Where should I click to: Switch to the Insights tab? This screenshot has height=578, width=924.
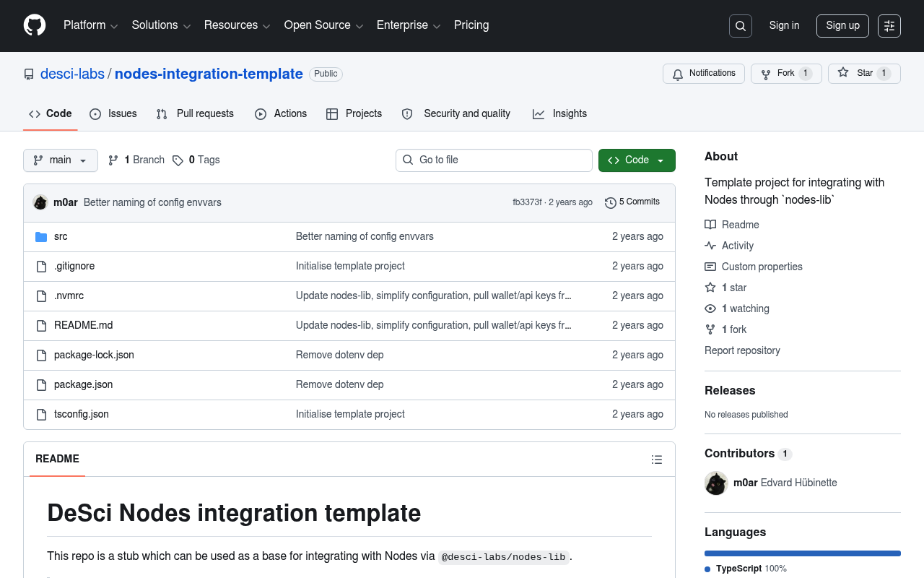click(x=560, y=114)
